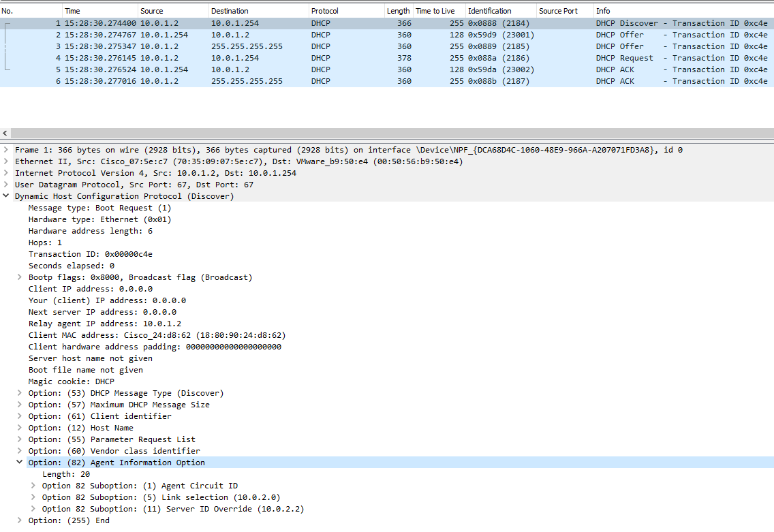Screen dimensions: 774x532
Task: Collapse Option 82 Agent Information Option
Action: [18, 462]
